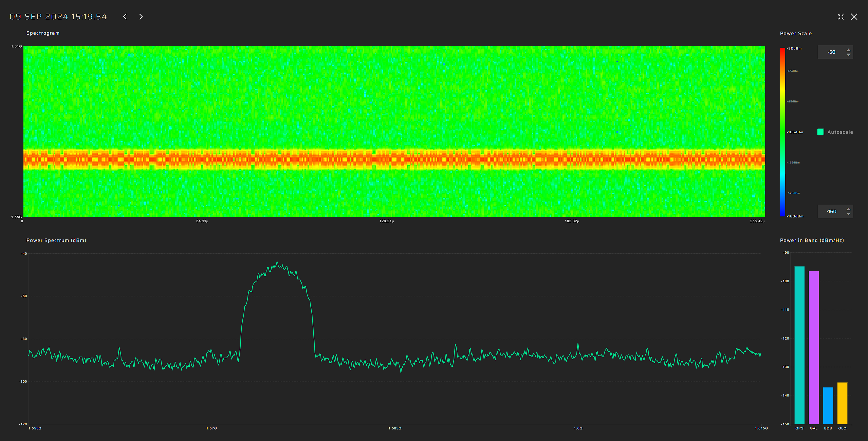868x441 pixels.
Task: Click the power scale color gradient bar
Action: click(783, 132)
